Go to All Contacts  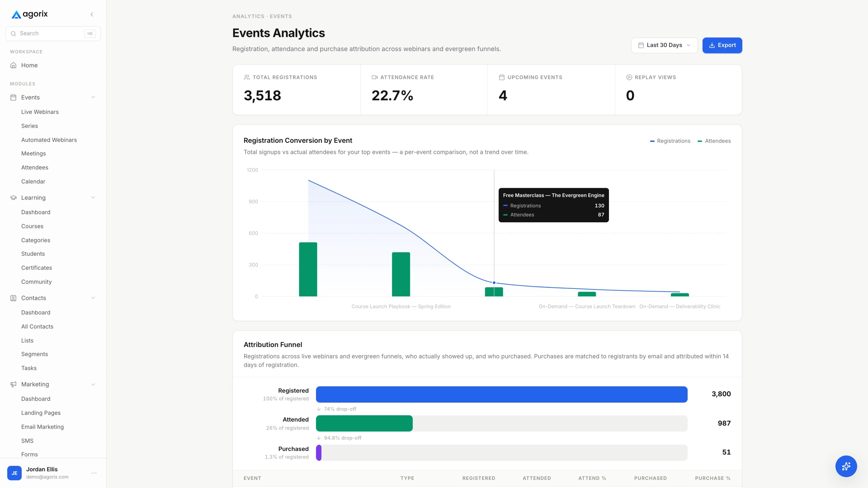tap(37, 326)
